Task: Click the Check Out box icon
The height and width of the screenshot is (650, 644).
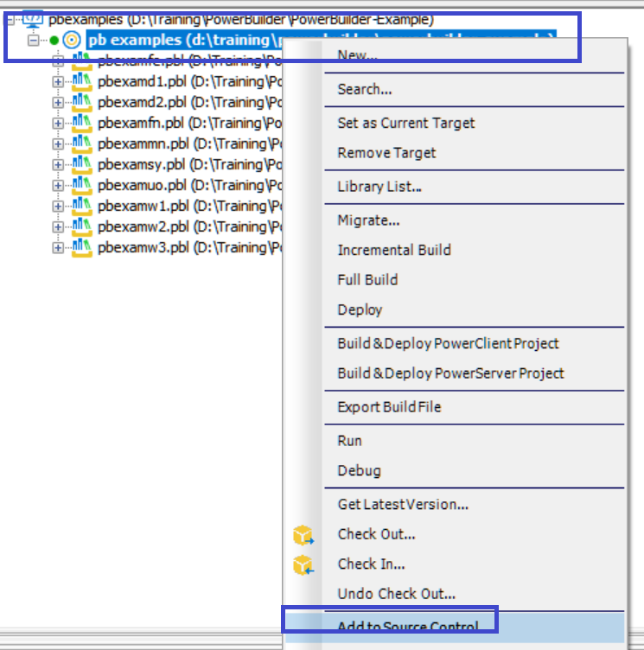Action: coord(303,535)
